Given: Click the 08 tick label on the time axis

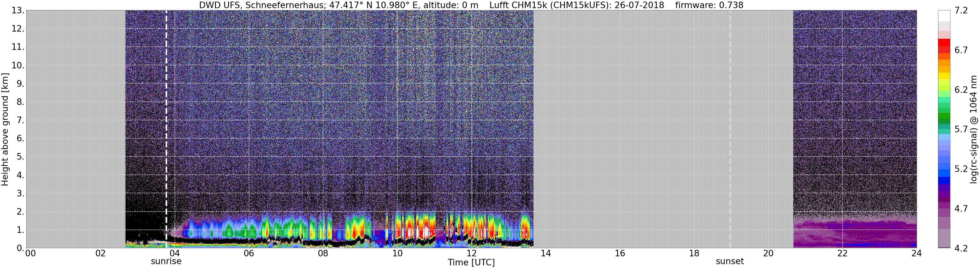Looking at the screenshot, I should click(x=323, y=253).
